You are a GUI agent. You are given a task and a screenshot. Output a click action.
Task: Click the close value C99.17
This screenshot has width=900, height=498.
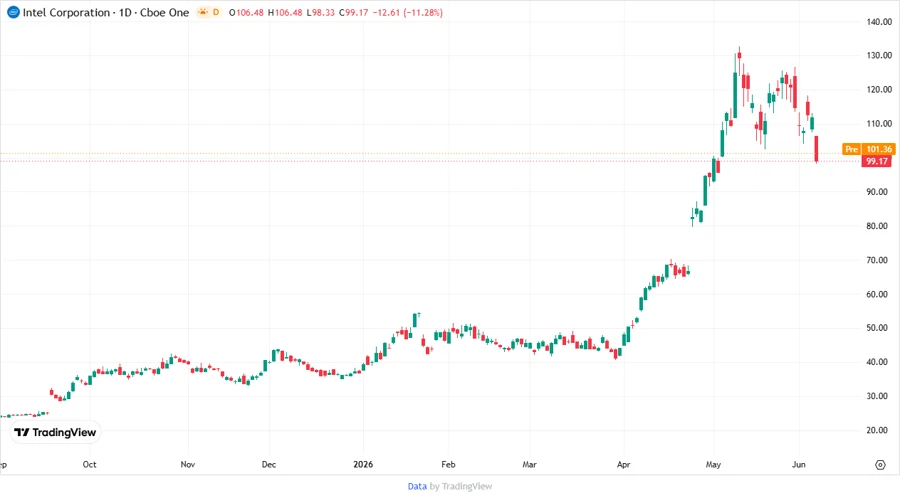click(354, 13)
